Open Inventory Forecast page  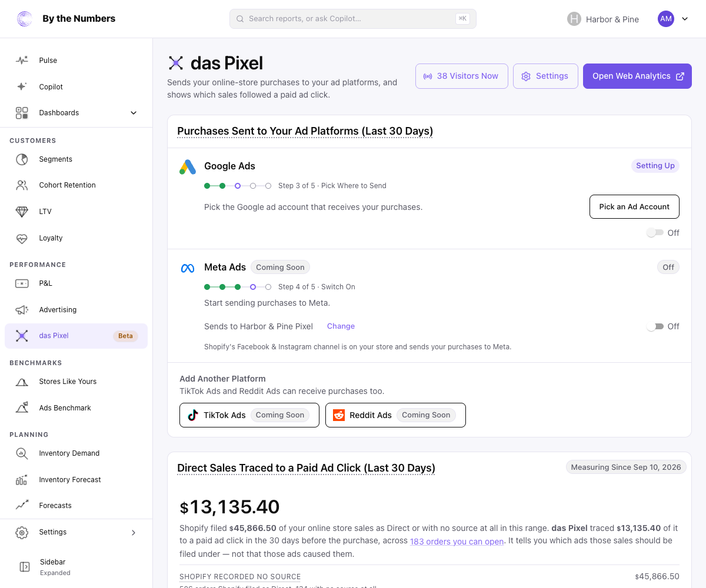pos(76,480)
